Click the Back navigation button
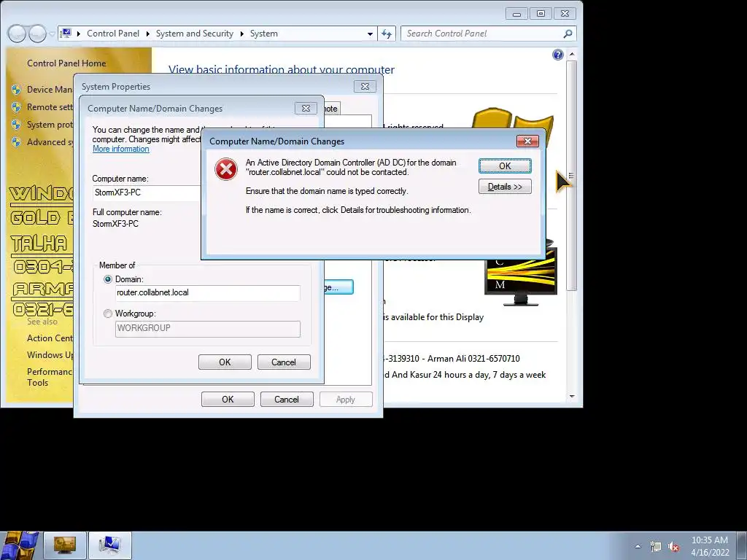The width and height of the screenshot is (747, 560). coord(17,34)
